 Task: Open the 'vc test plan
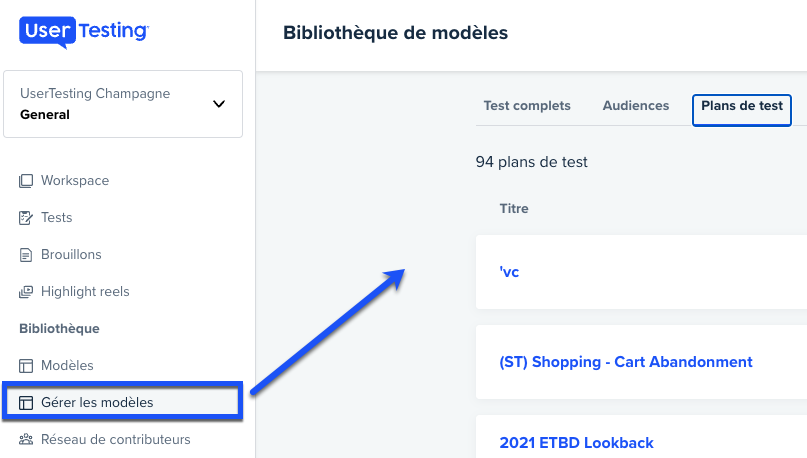click(x=509, y=272)
